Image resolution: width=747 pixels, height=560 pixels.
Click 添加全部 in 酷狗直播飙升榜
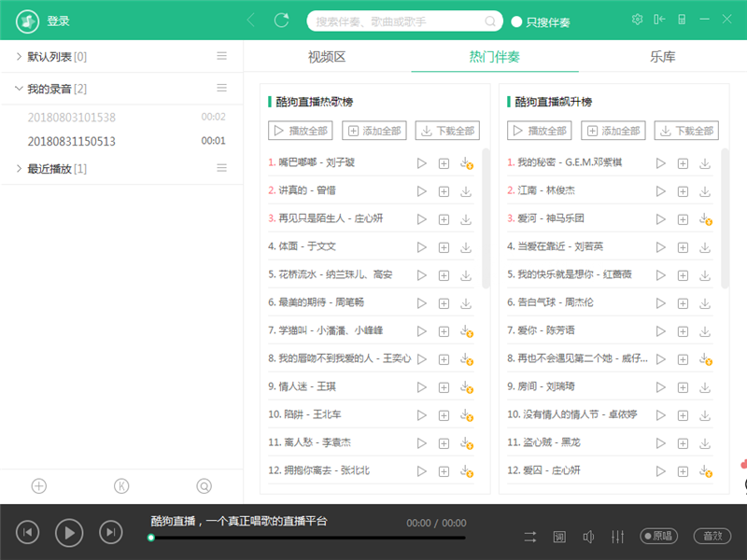tap(613, 131)
